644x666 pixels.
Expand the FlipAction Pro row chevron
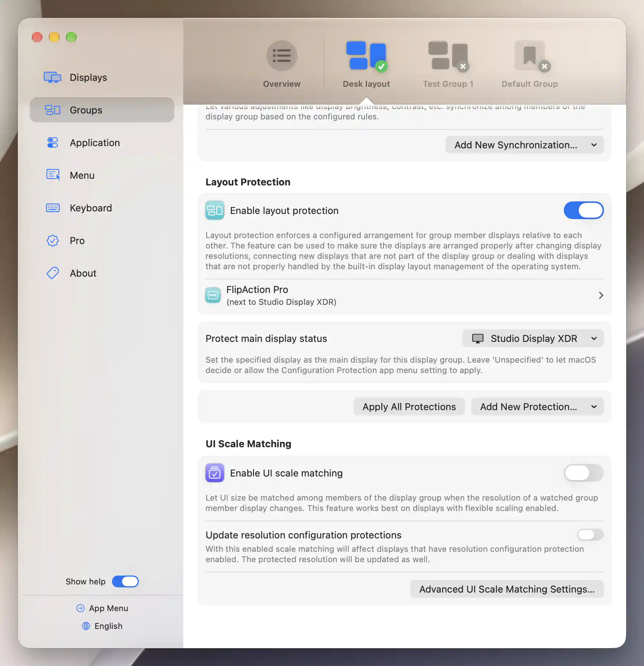point(601,295)
